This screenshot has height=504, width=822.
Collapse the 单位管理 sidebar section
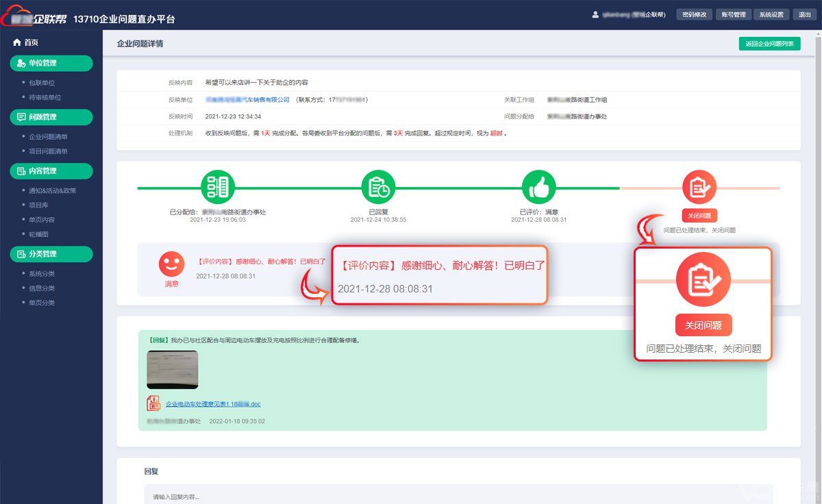tap(51, 63)
